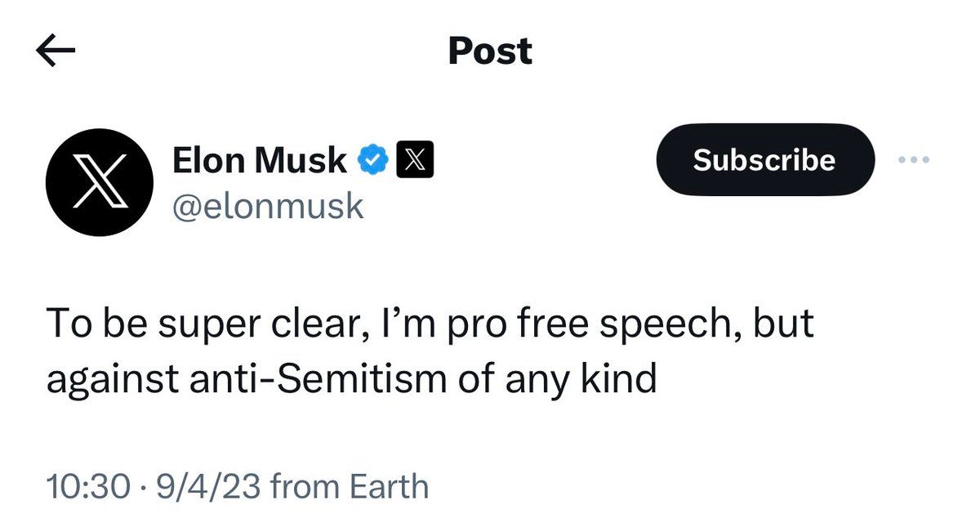Click the Post header title
980x527 pixels.
(490, 51)
